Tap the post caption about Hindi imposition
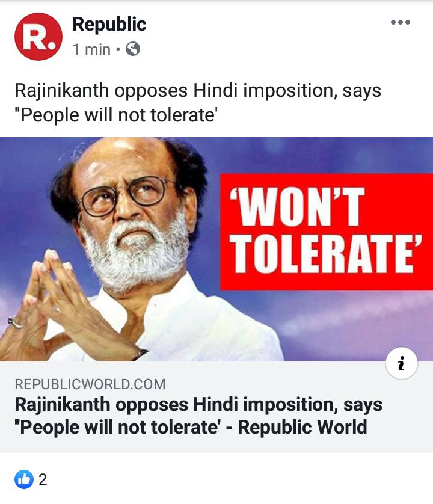The height and width of the screenshot is (504, 433). click(198, 102)
